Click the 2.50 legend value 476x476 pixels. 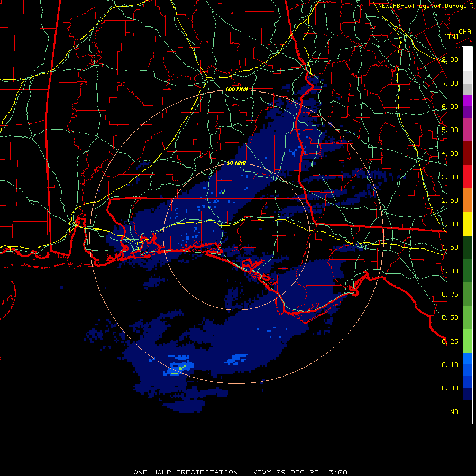(x=450, y=200)
